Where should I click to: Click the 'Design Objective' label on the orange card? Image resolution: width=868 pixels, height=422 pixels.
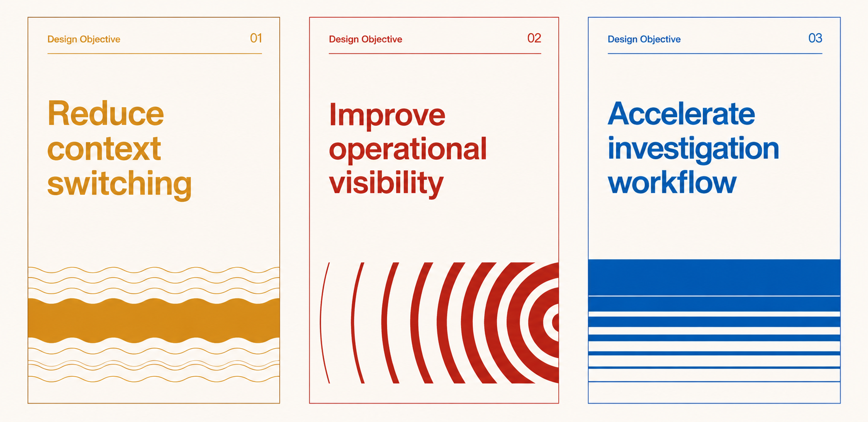[x=84, y=39]
